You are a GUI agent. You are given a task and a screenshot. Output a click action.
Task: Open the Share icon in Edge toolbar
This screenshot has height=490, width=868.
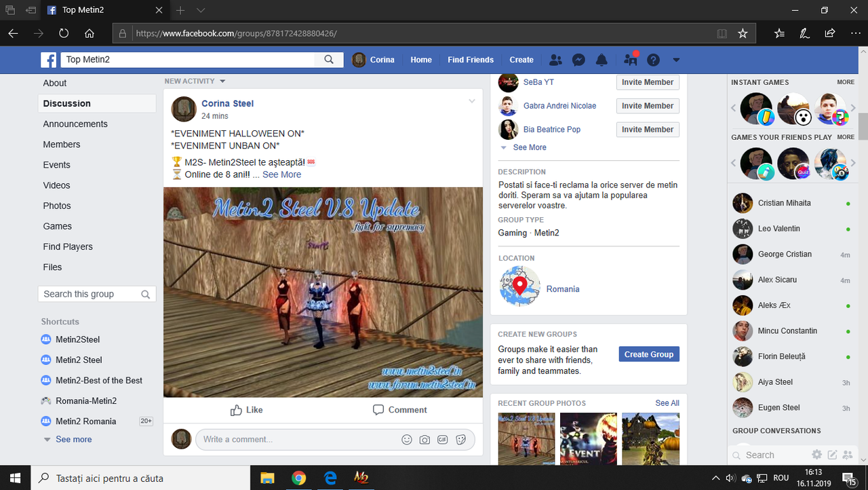coord(829,33)
